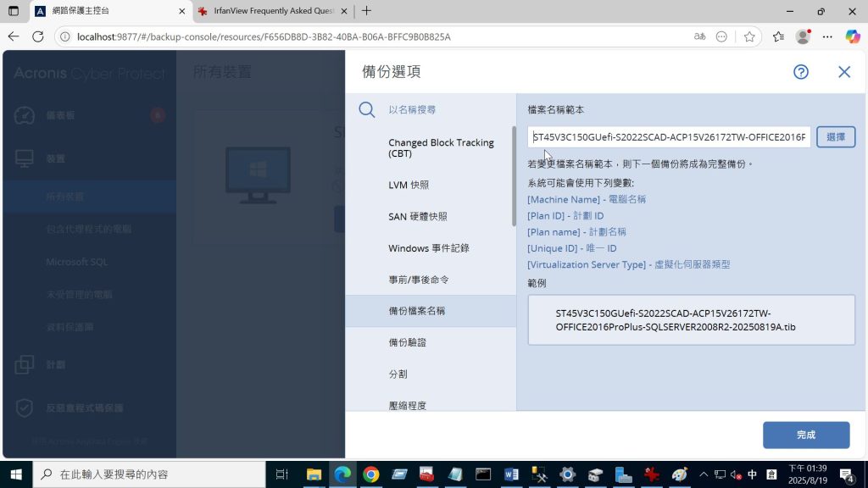This screenshot has width=868, height=488.
Task: Click the 完成 button
Action: [x=805, y=435]
